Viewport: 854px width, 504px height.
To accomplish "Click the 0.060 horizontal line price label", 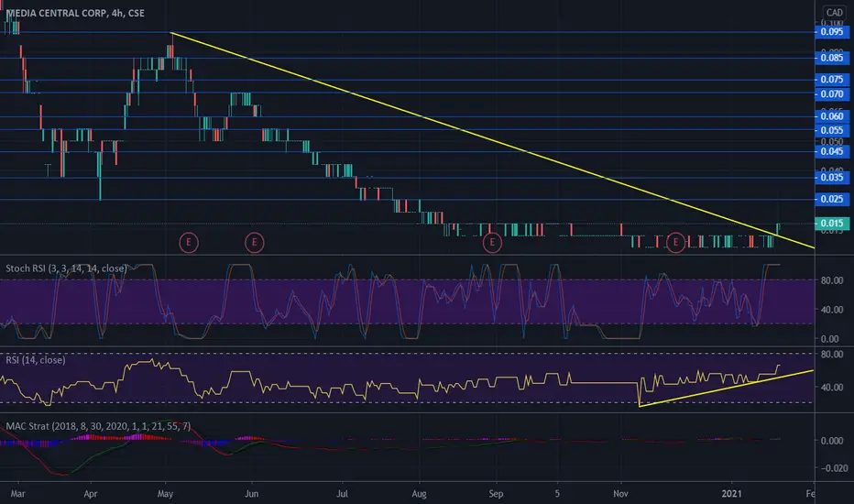I will [x=832, y=116].
